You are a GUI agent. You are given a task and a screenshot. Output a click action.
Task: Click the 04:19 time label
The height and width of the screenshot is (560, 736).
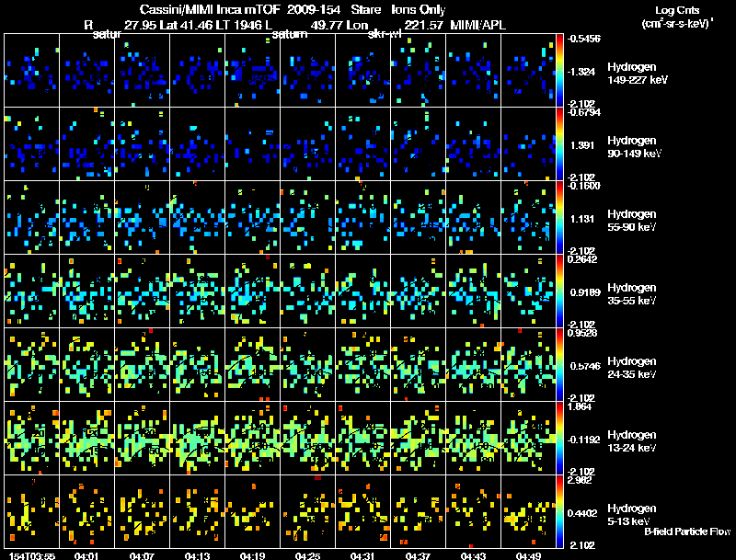252,556
